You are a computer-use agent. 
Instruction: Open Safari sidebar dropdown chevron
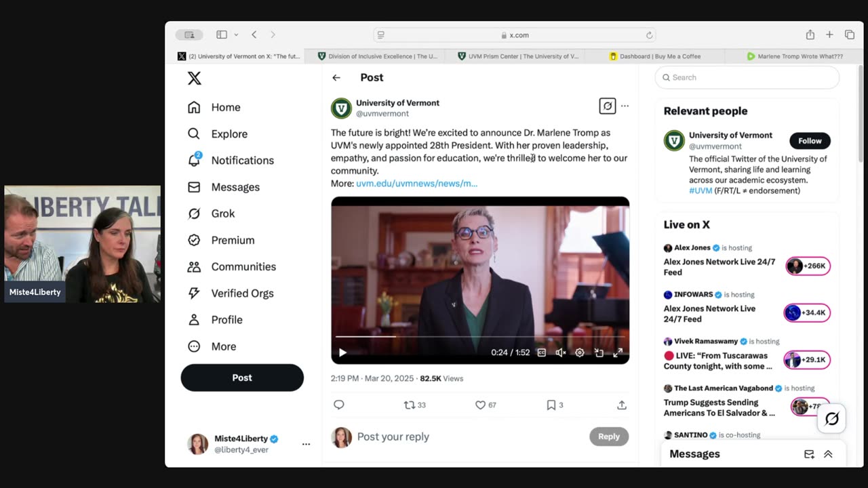(x=236, y=35)
